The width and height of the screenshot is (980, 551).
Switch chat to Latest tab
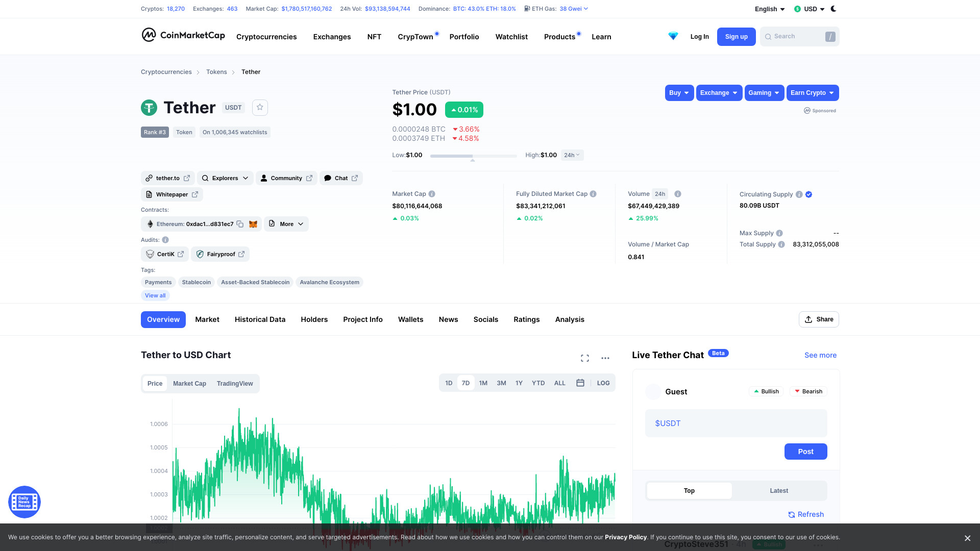(x=779, y=491)
